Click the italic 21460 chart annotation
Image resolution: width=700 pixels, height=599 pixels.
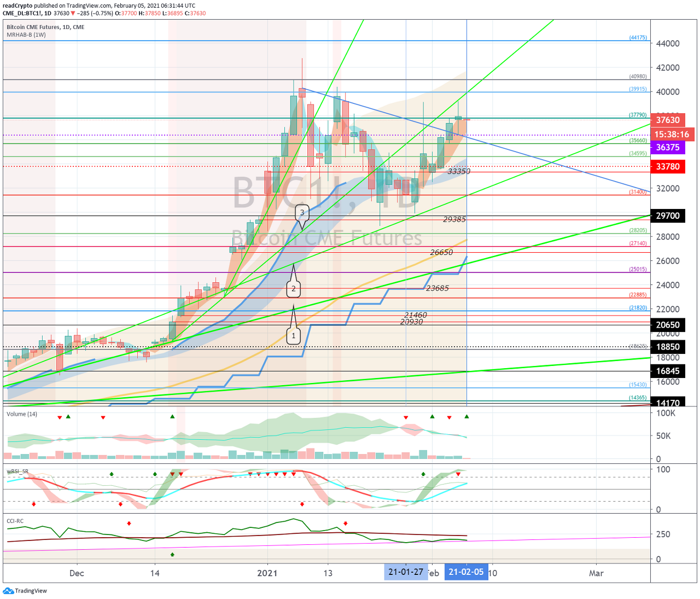[x=416, y=315]
